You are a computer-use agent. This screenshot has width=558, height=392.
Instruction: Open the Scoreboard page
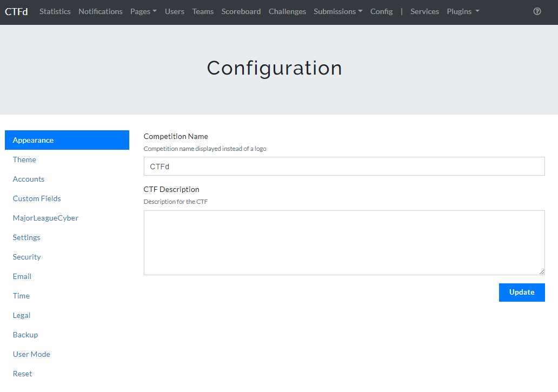(241, 11)
